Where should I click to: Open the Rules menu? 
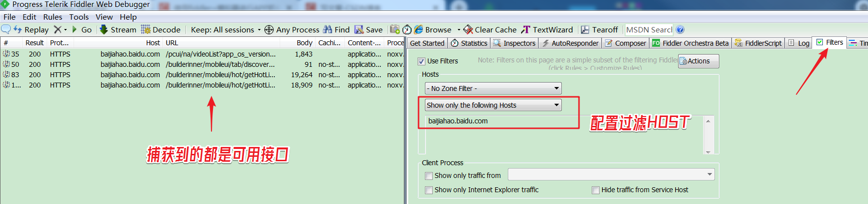pyautogui.click(x=53, y=17)
